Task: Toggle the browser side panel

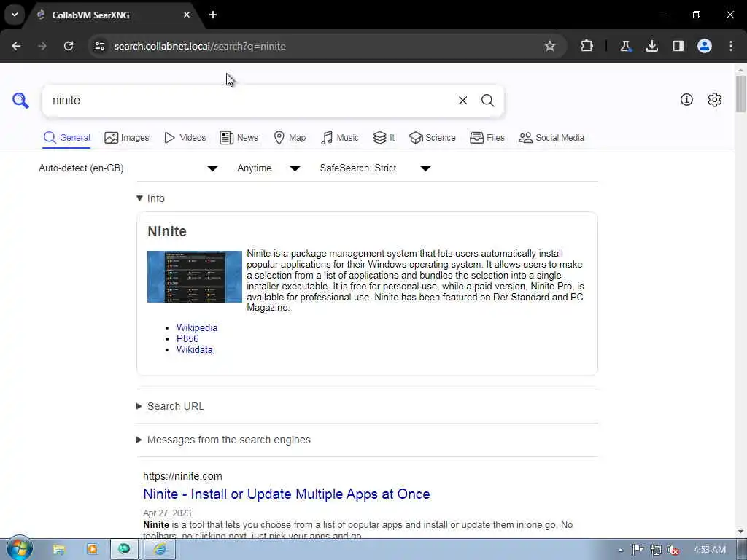Action: pyautogui.click(x=678, y=46)
